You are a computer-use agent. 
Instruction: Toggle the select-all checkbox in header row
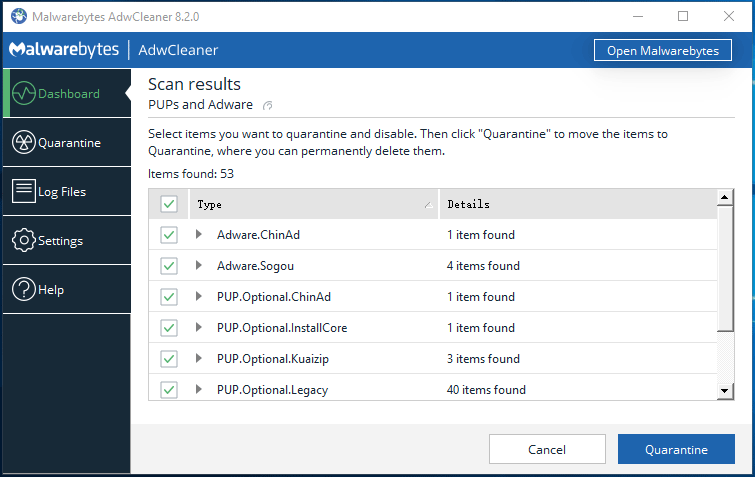[x=169, y=204]
